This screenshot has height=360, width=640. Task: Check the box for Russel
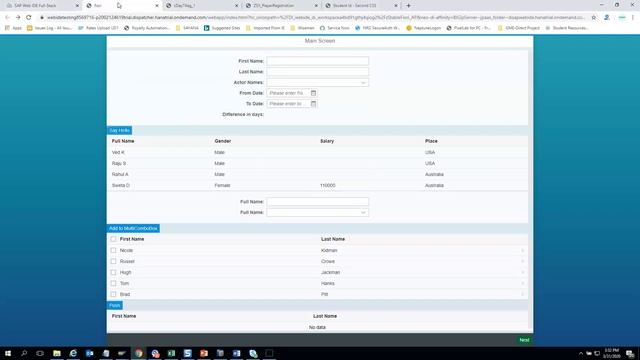tap(113, 261)
